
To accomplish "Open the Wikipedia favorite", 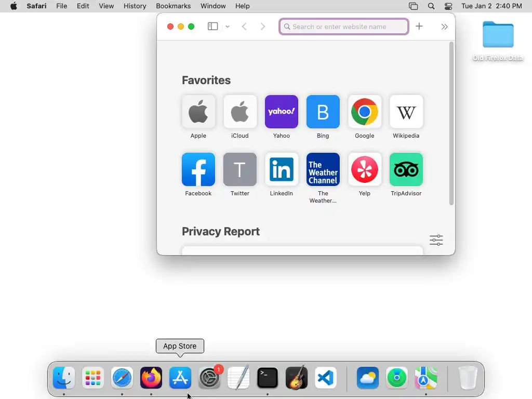I will [x=406, y=112].
